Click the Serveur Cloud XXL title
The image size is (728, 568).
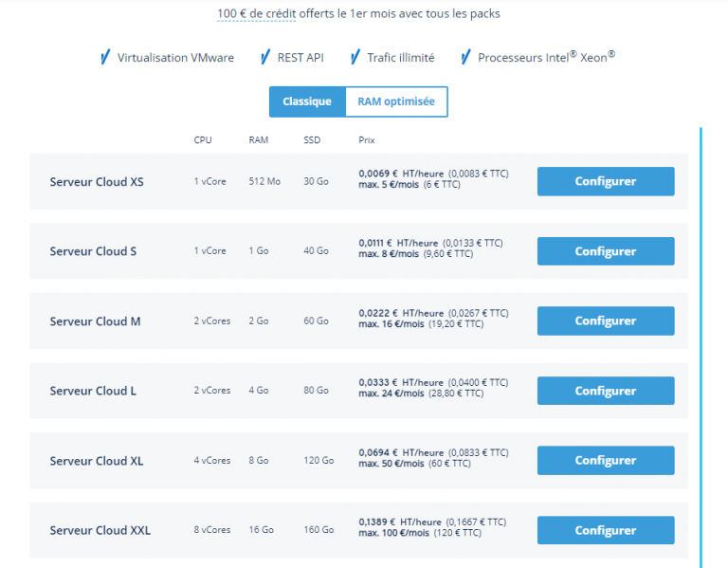pyautogui.click(x=100, y=530)
